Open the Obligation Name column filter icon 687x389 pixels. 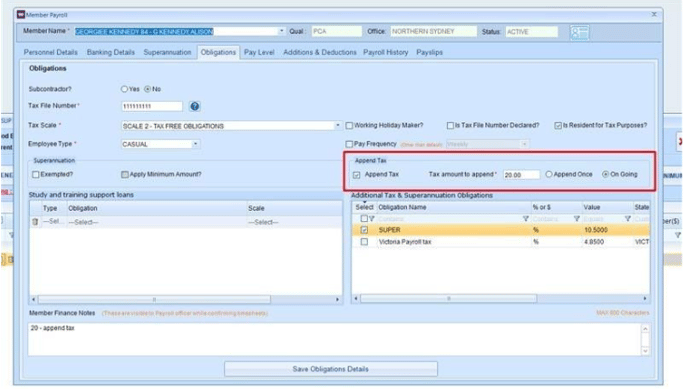[525, 219]
